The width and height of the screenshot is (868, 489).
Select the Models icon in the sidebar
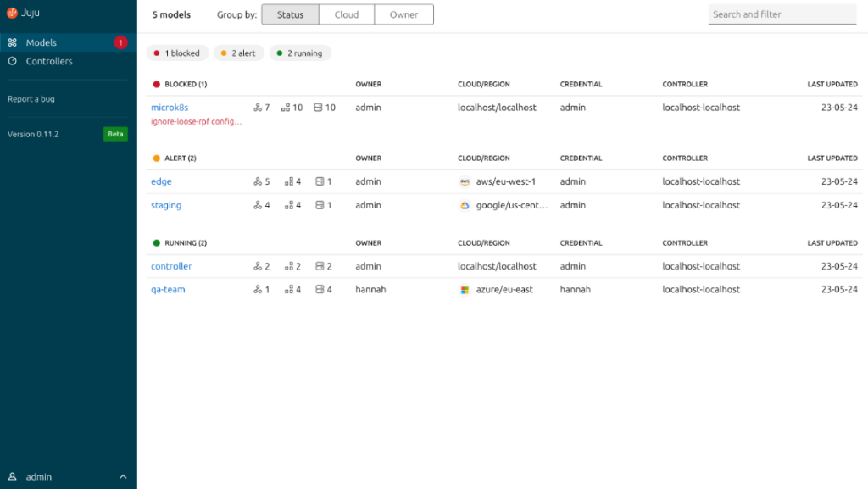[12, 42]
